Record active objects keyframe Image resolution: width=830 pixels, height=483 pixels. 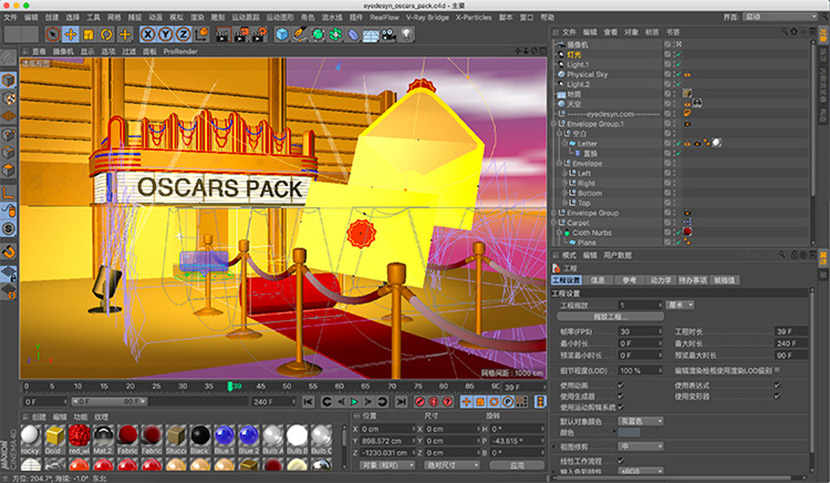(420, 402)
